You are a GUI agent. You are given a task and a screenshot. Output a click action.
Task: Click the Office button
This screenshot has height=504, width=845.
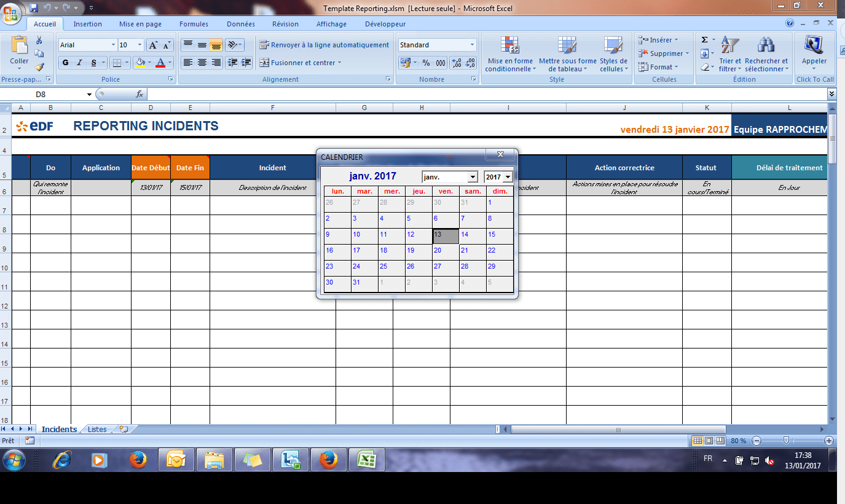(x=10, y=12)
